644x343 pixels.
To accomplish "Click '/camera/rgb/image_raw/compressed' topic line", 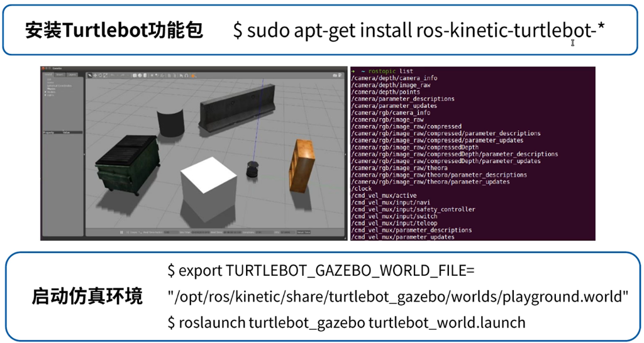I will pyautogui.click(x=406, y=126).
